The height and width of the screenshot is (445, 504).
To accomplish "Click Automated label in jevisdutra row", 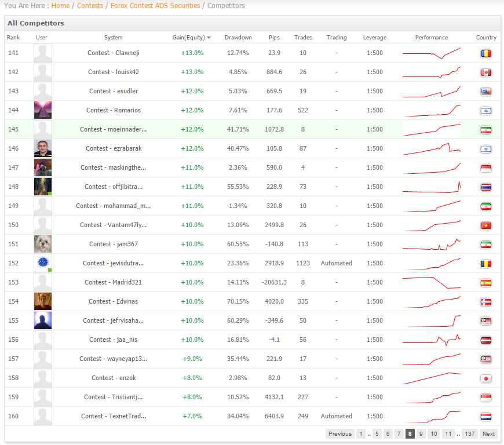I will coord(336,263).
